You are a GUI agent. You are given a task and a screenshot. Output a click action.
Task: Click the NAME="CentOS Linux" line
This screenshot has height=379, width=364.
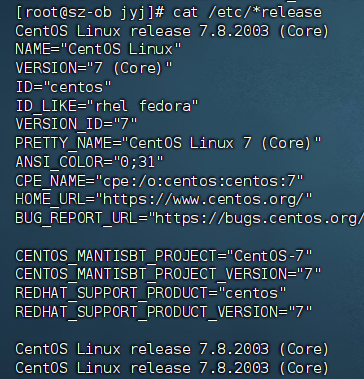[98, 49]
